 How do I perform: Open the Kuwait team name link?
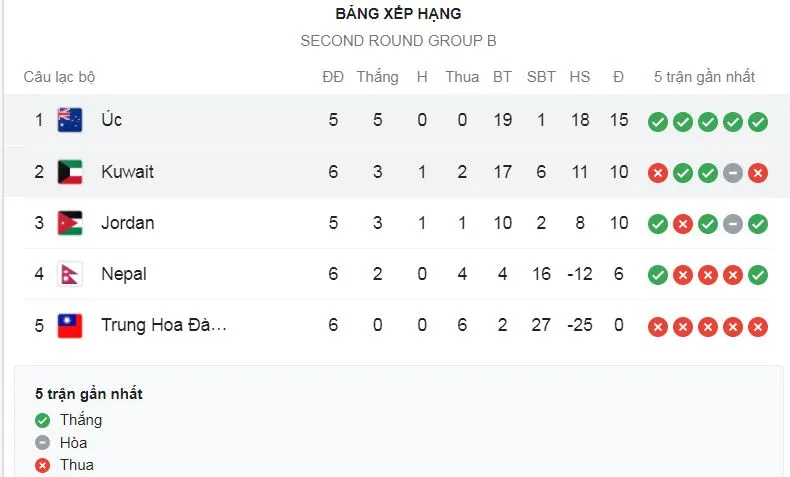pyautogui.click(x=127, y=172)
